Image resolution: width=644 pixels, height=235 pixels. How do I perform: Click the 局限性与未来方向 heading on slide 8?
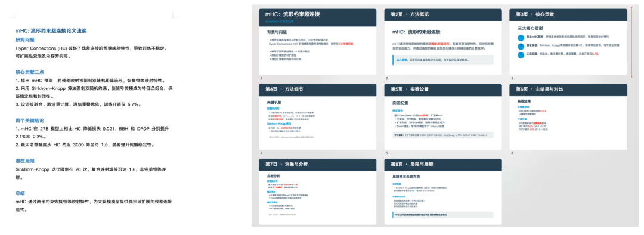(406, 177)
